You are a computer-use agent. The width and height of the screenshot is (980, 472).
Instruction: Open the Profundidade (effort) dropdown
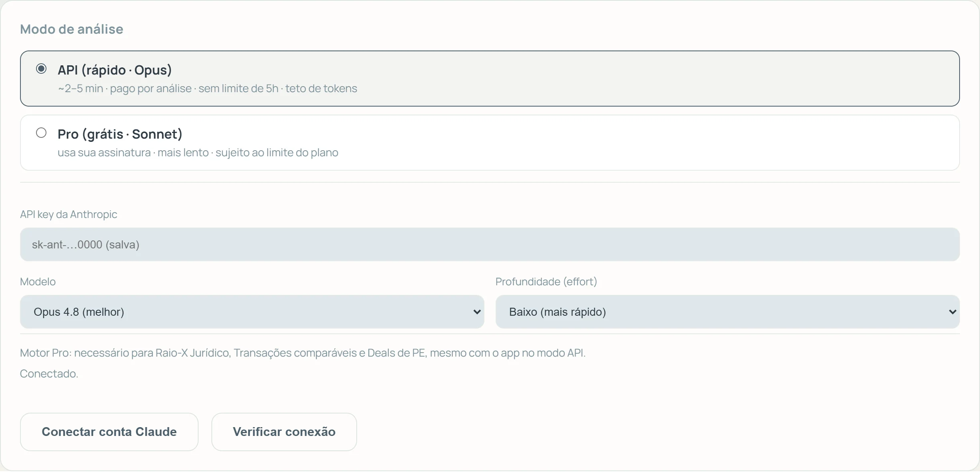coord(728,312)
